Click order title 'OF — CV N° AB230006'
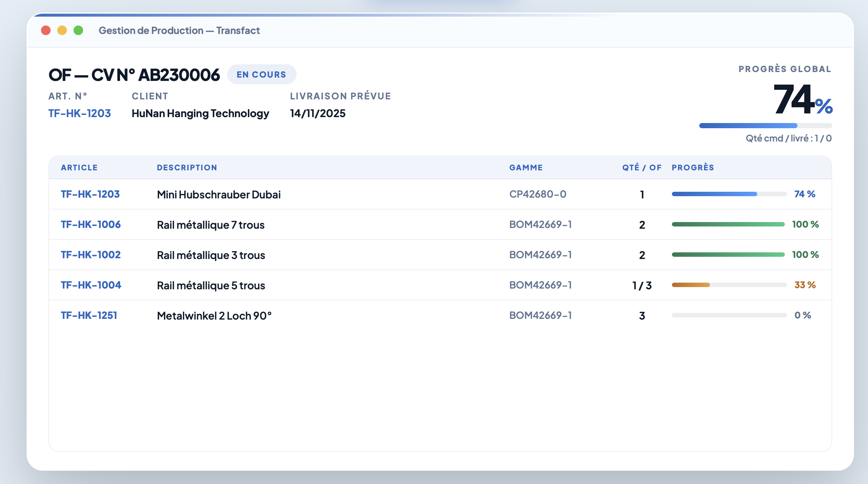The image size is (868, 484). pyautogui.click(x=134, y=75)
